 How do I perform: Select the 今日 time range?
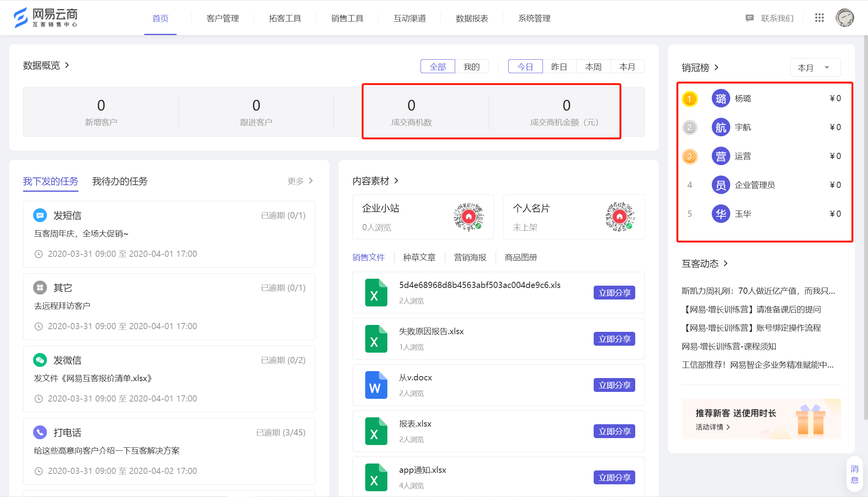525,67
